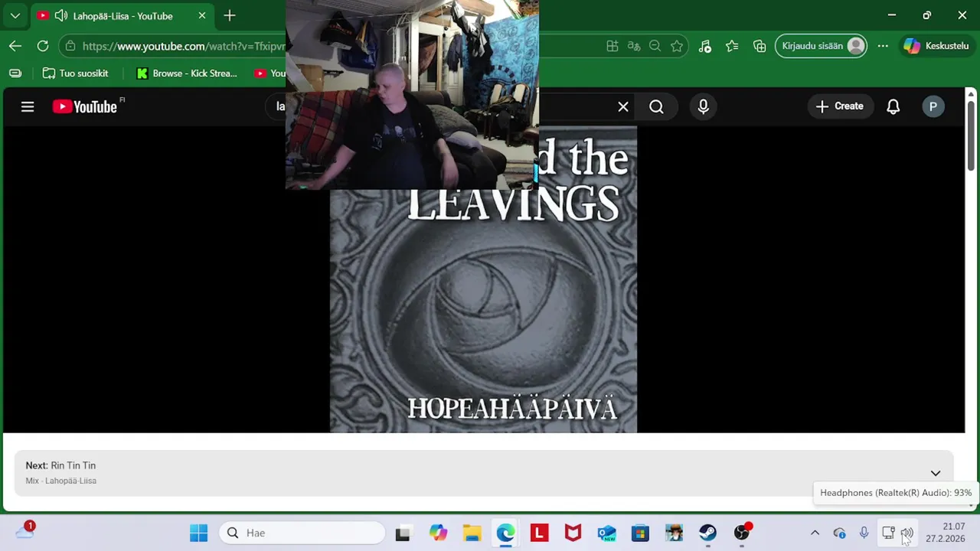Toggle the favorites bar icon
The width and height of the screenshot is (980, 551).
pos(15,73)
